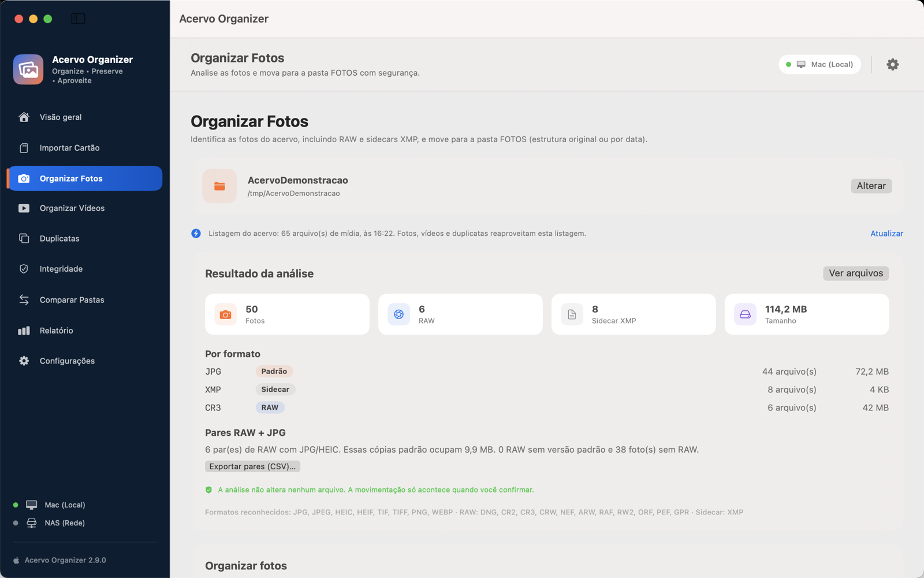
Task: Open the Integridade section
Action: (x=84, y=269)
